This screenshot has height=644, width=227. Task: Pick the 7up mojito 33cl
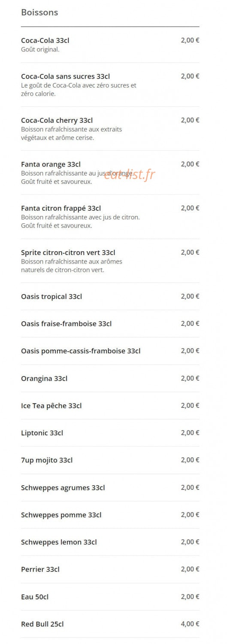110,460
